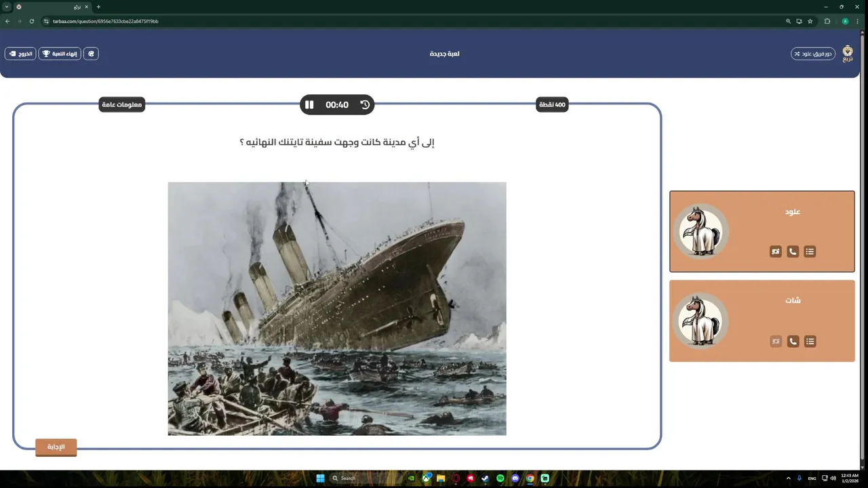Open the 12:43 AM clock calendar
Image resolution: width=868 pixels, height=488 pixels.
tap(849, 478)
